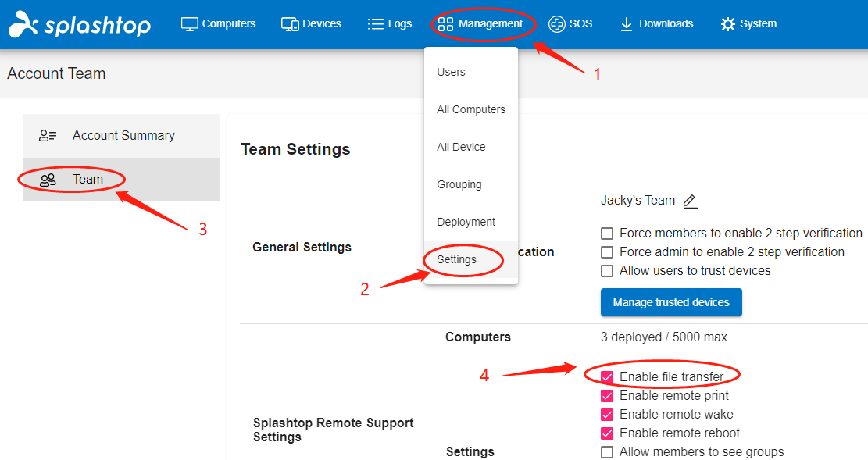Click the System gear icon

tap(728, 24)
